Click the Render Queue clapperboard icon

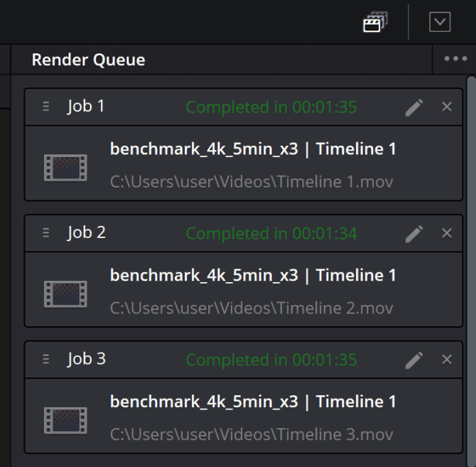(x=374, y=23)
